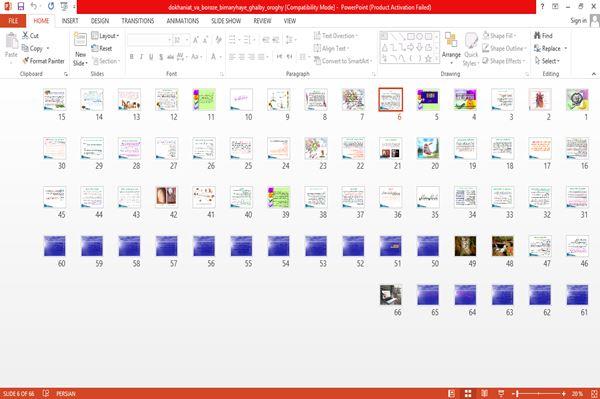Toggle Italic formatting

coord(141,57)
